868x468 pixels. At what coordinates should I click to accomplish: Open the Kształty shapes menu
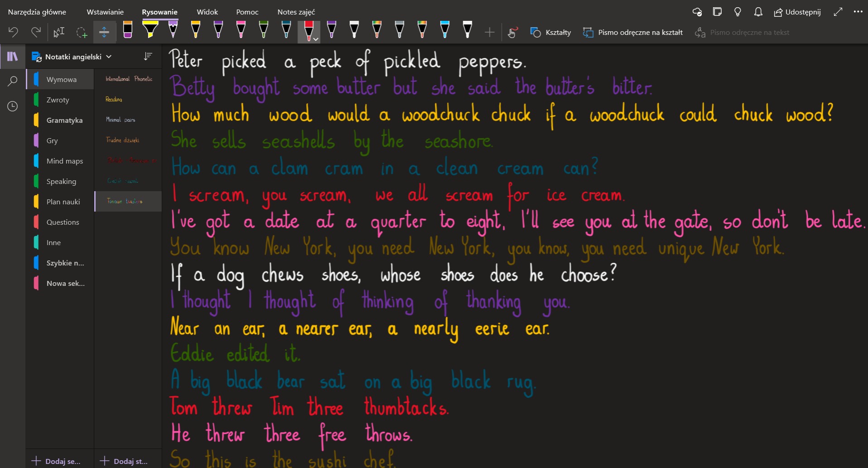click(x=551, y=32)
